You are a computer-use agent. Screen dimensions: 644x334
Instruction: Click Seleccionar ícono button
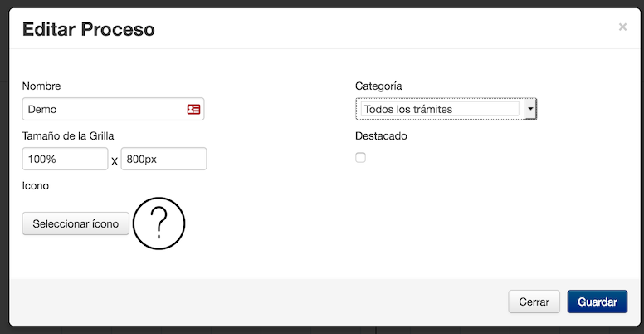[76, 223]
